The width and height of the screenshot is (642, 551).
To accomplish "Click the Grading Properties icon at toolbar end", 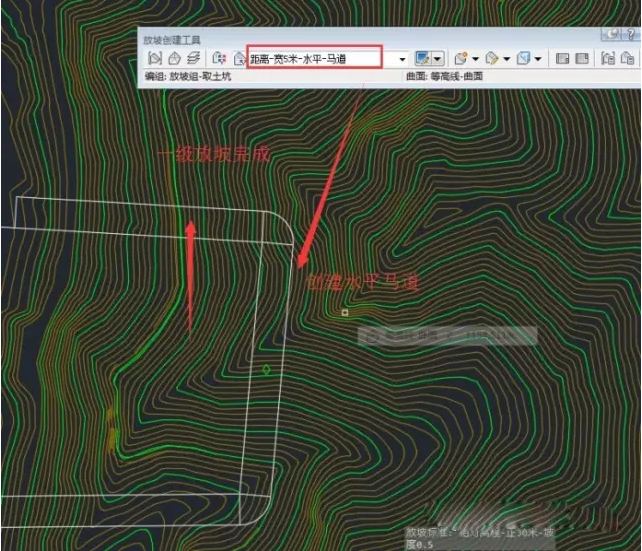I will pos(629,58).
